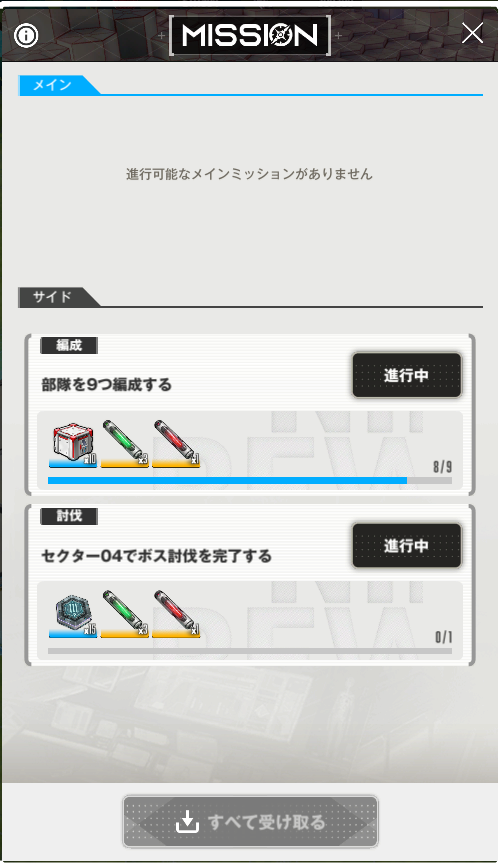The height and width of the screenshot is (864, 498).
Task: Click mission text セクター04でボス討伐を完了する
Action: click(x=156, y=555)
